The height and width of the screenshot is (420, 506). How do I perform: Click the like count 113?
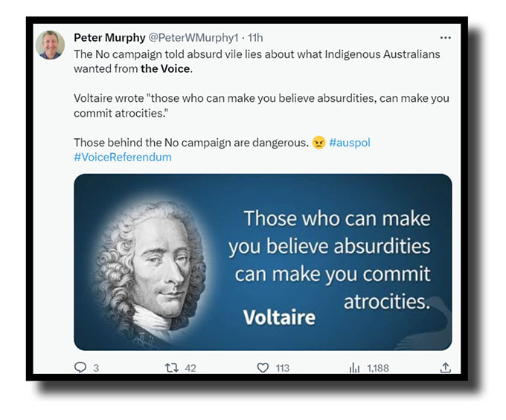coord(282,368)
